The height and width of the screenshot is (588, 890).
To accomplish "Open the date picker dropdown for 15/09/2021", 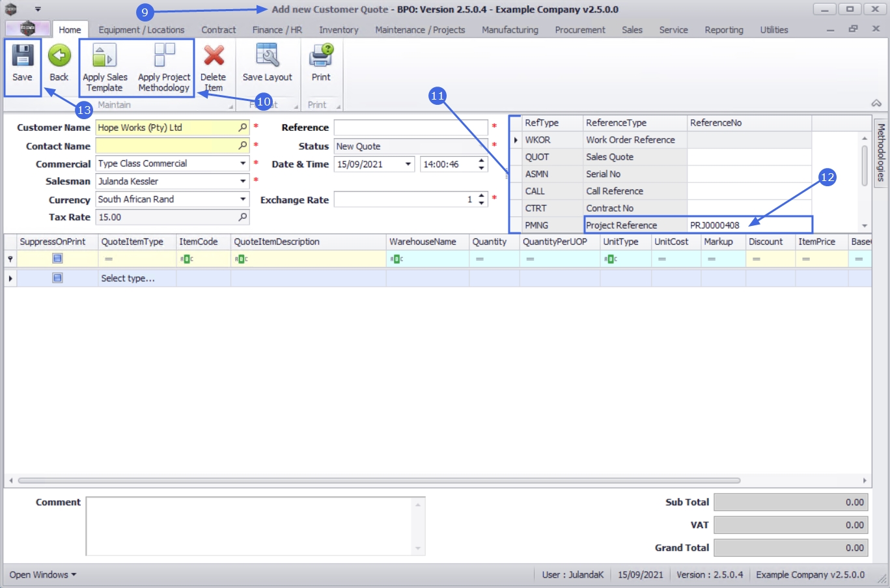I will point(408,164).
